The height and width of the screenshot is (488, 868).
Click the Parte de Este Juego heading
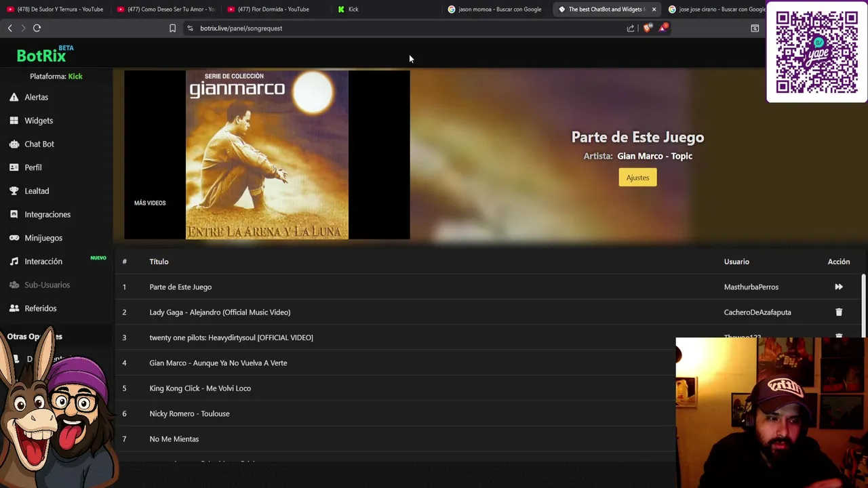click(x=637, y=137)
